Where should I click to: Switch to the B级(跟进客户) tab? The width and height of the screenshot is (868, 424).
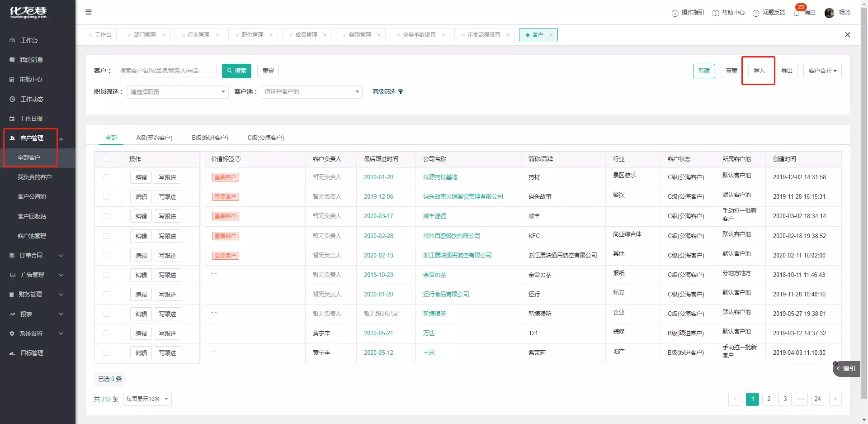(210, 138)
